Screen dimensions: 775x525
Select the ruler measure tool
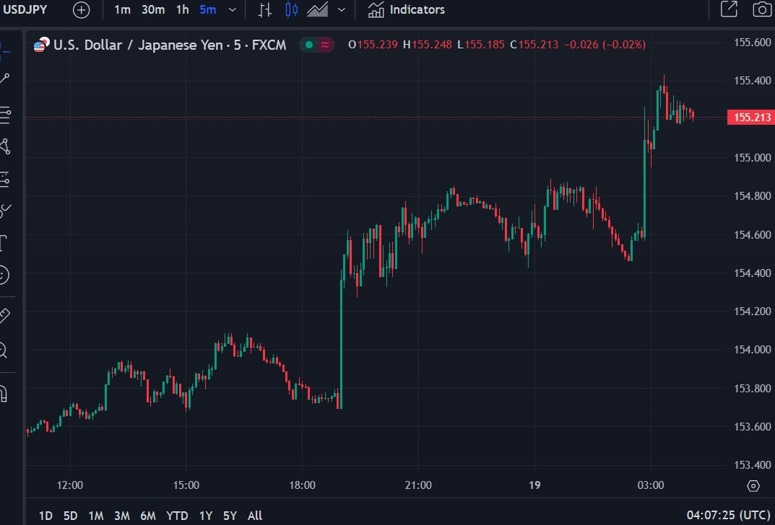click(x=5, y=315)
